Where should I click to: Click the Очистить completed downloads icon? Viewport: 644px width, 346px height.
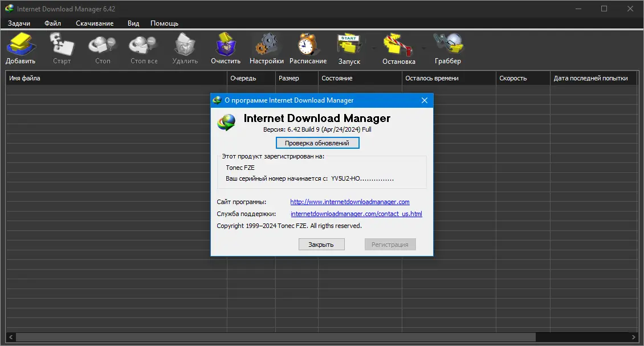pyautogui.click(x=225, y=46)
